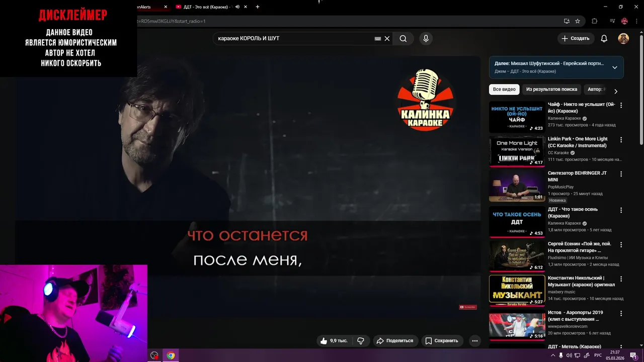
Task: Open options for Синтезатор BEHRINGER JT MINI video
Action: [621, 174]
